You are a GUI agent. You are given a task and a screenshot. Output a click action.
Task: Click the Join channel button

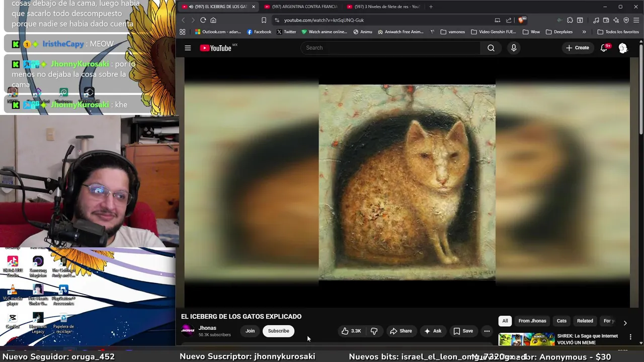250,331
